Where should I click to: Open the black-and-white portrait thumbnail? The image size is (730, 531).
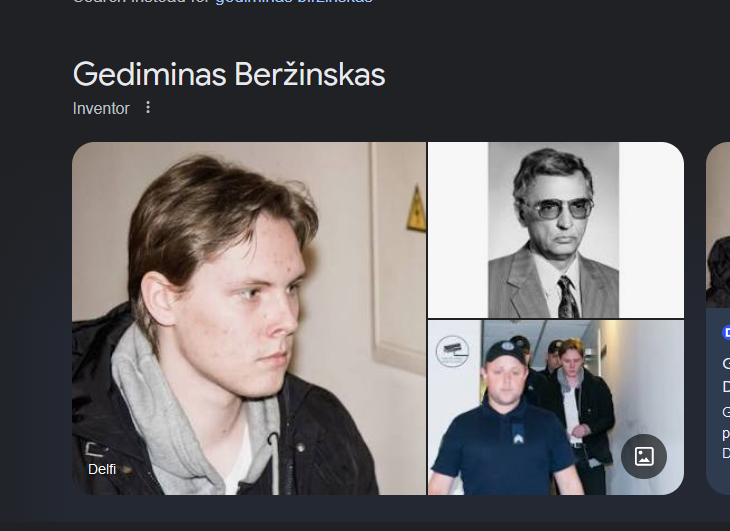point(556,230)
